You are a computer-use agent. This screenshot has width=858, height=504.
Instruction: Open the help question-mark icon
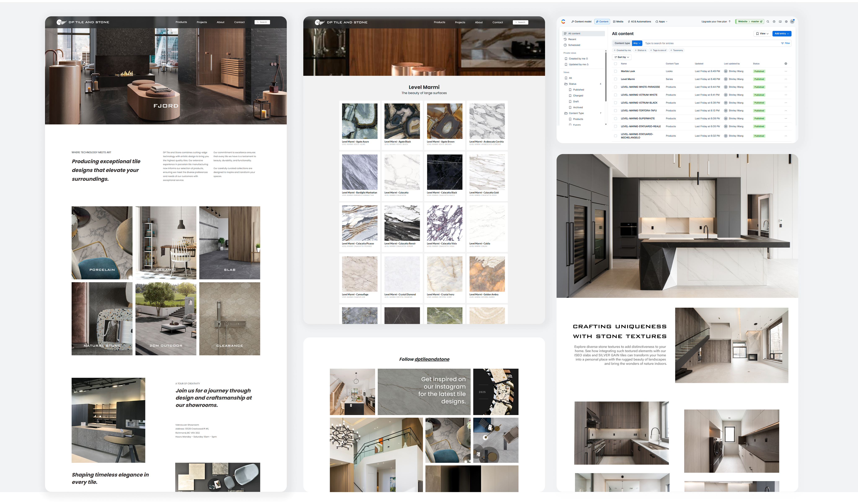pos(774,22)
